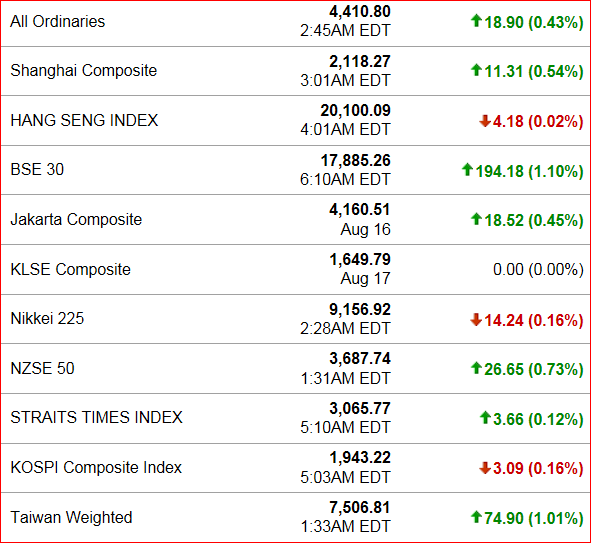Click the green up arrow for Taiwan Weighted
The width and height of the screenshot is (591, 543).
[x=476, y=517]
